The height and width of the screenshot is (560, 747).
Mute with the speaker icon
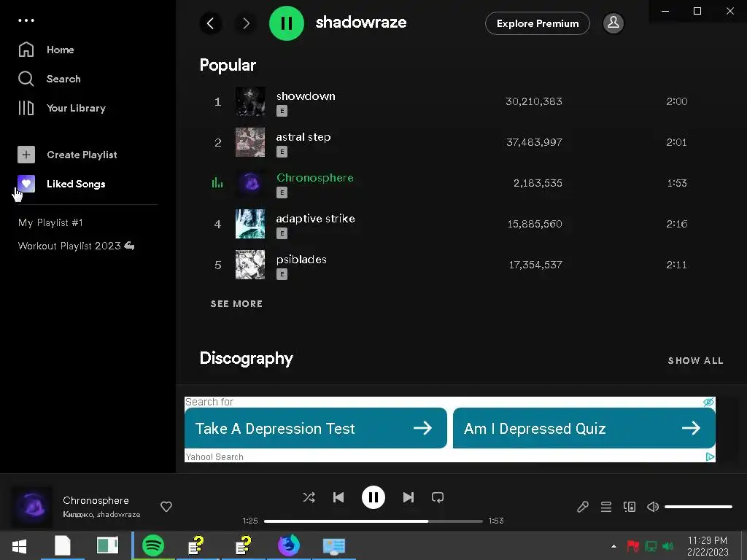(x=653, y=507)
